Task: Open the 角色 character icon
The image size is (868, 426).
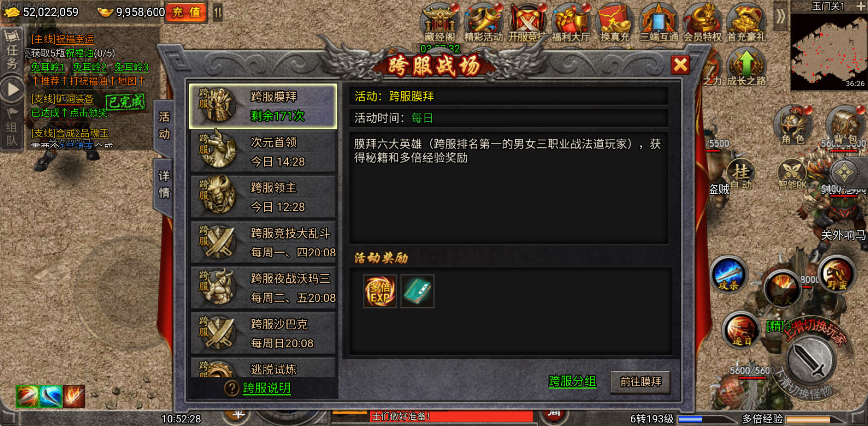Action: (792, 125)
